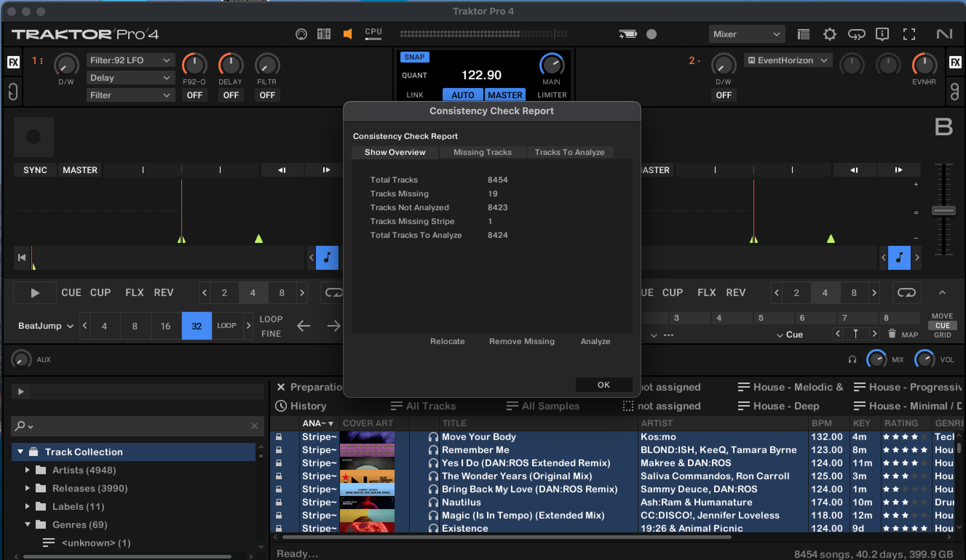Switch to the Tracks To Analyze tab

pyautogui.click(x=569, y=152)
